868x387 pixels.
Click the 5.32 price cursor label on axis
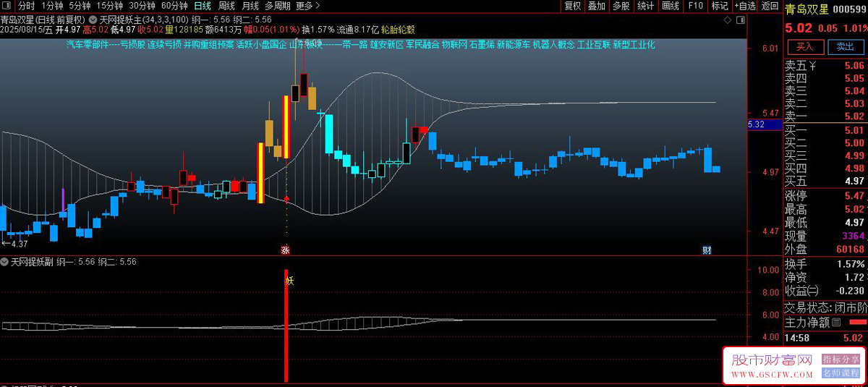(765, 125)
